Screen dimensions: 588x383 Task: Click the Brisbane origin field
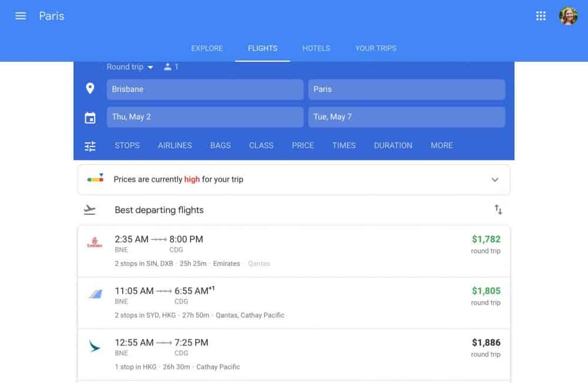point(205,89)
